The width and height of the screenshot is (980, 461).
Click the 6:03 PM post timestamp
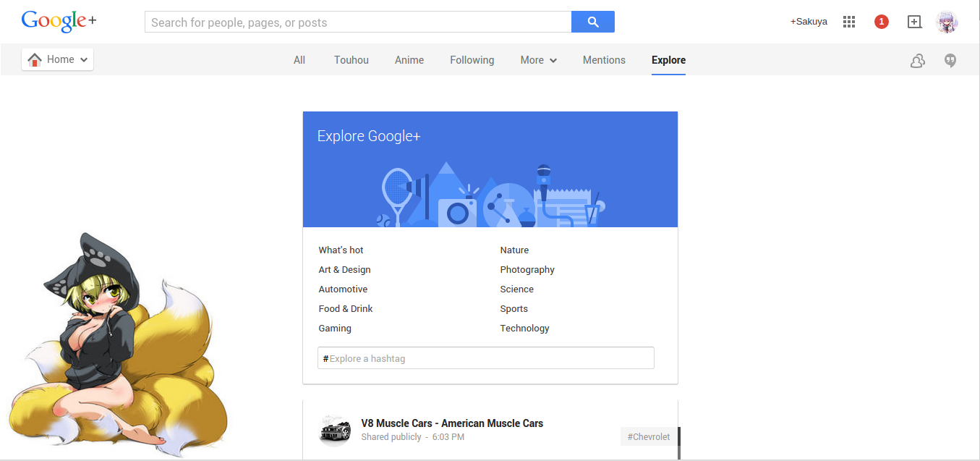click(448, 437)
